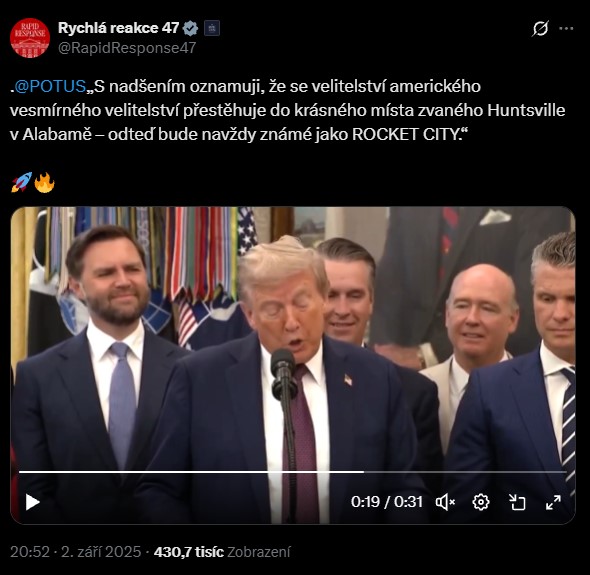590x575 pixels.
Task: Unmute the video with the speaker icon
Action: tap(446, 502)
